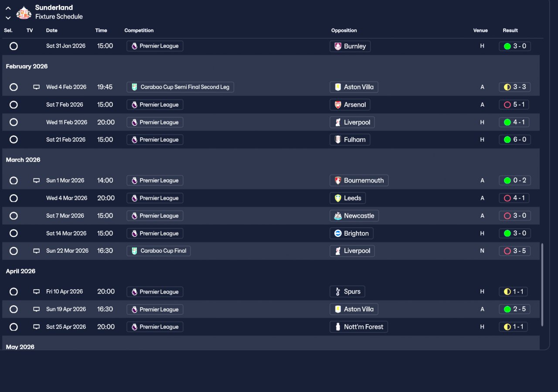
Task: View the 3 - 5 Carabao Cup Final result
Action: coord(515,251)
